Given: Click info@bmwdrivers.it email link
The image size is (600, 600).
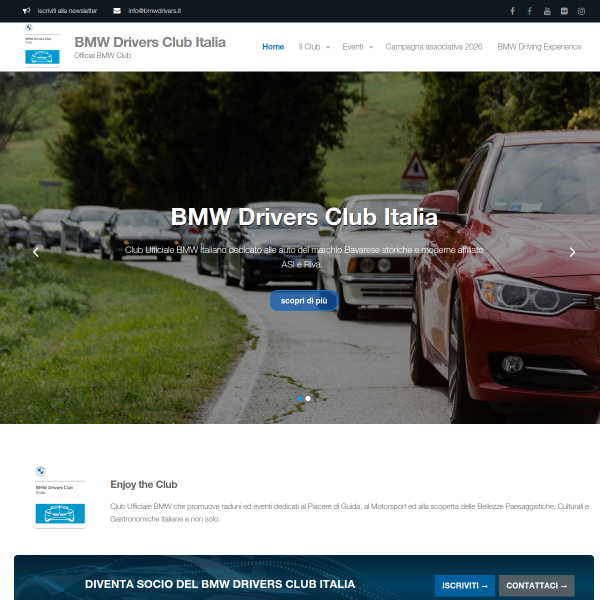Looking at the screenshot, I should (x=155, y=11).
